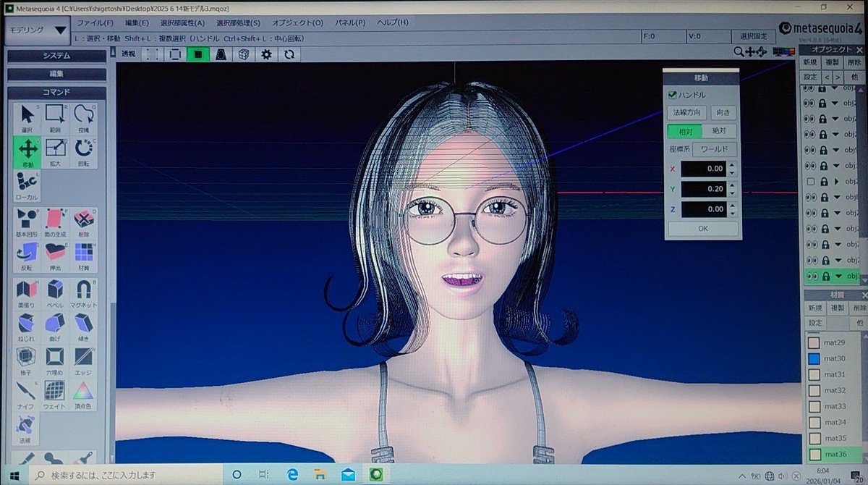Show the hidden object with empty visibility box
Screen dimensions: 868x485
coord(810,181)
